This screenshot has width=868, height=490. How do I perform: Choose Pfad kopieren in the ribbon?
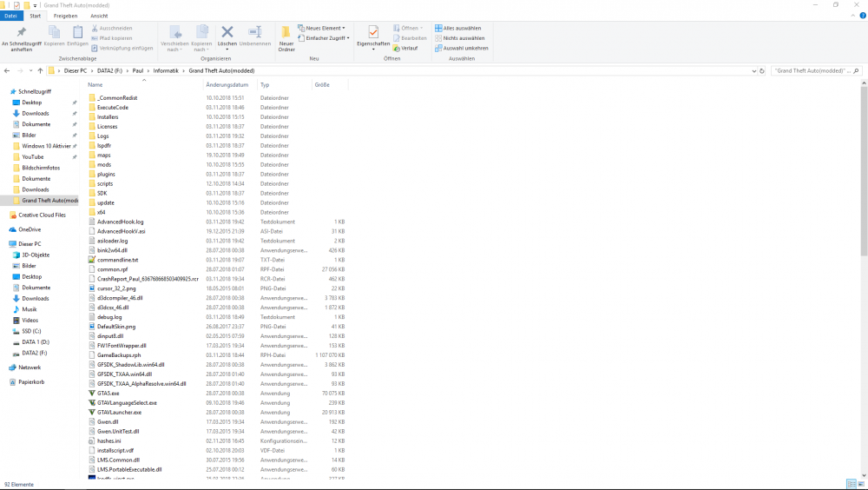click(x=112, y=38)
